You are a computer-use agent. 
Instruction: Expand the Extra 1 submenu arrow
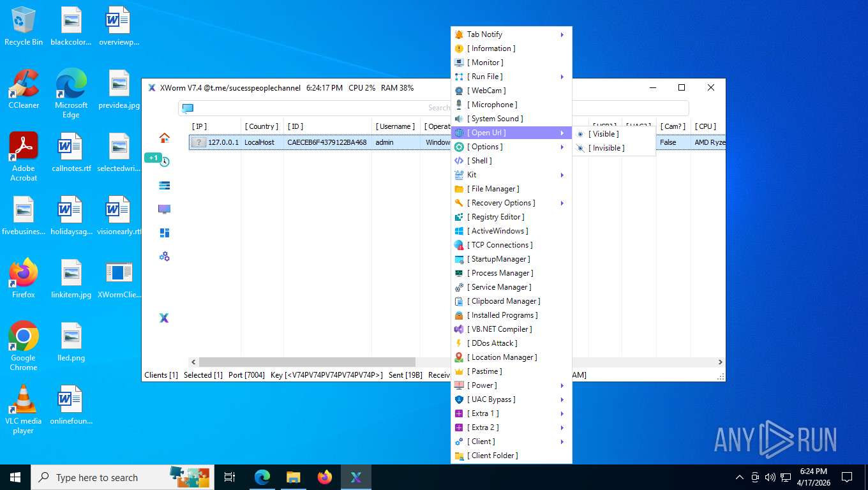click(562, 413)
